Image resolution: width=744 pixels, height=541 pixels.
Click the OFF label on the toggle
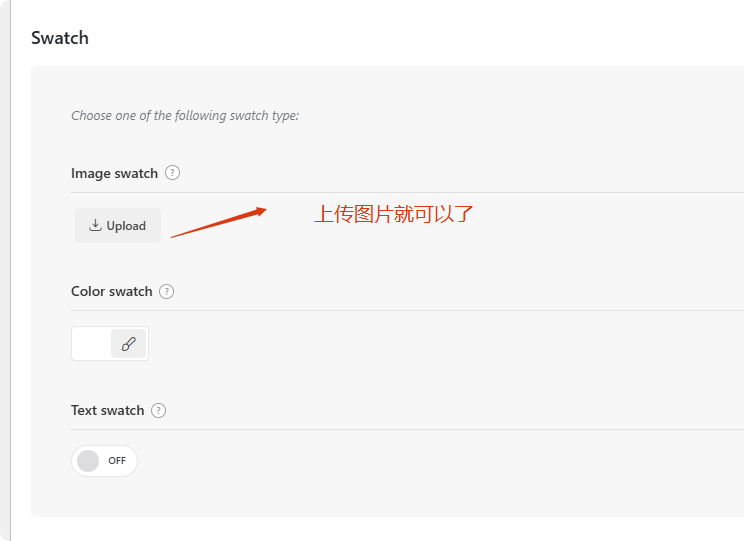point(117,461)
